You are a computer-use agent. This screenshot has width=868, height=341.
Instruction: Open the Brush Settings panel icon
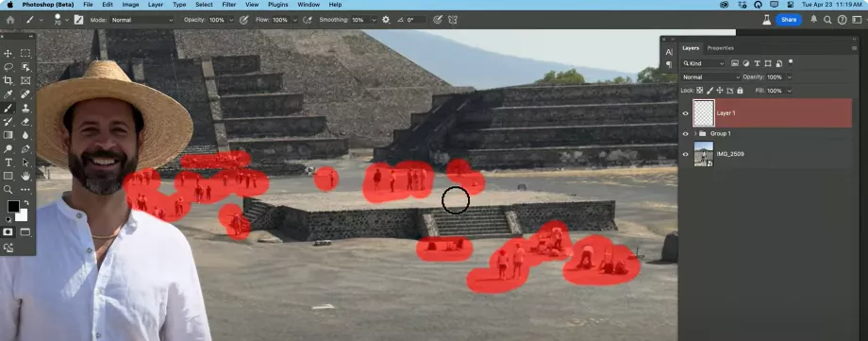(78, 20)
